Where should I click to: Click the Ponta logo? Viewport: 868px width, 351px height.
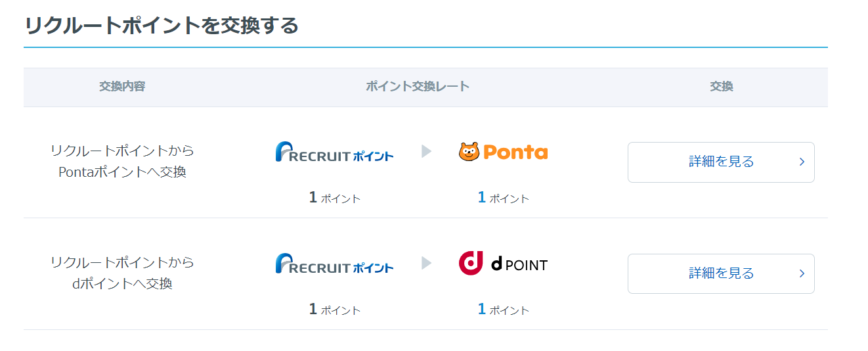[503, 152]
